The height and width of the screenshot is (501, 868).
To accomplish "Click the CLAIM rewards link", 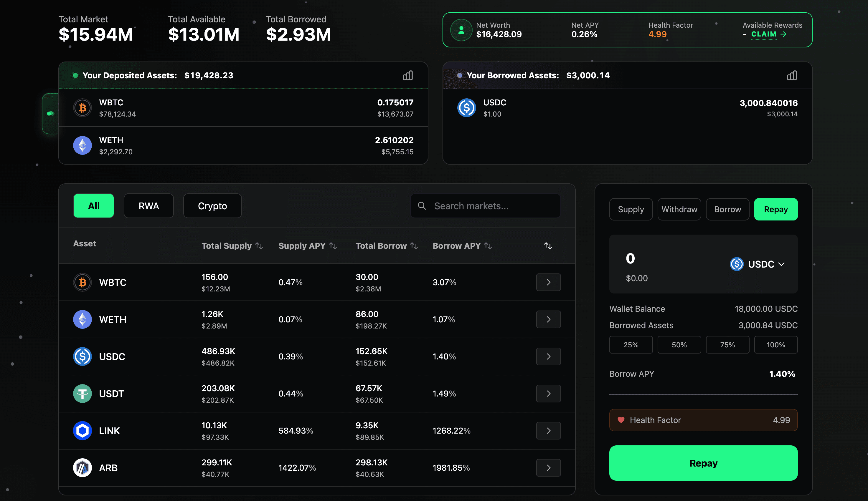I will click(x=763, y=34).
